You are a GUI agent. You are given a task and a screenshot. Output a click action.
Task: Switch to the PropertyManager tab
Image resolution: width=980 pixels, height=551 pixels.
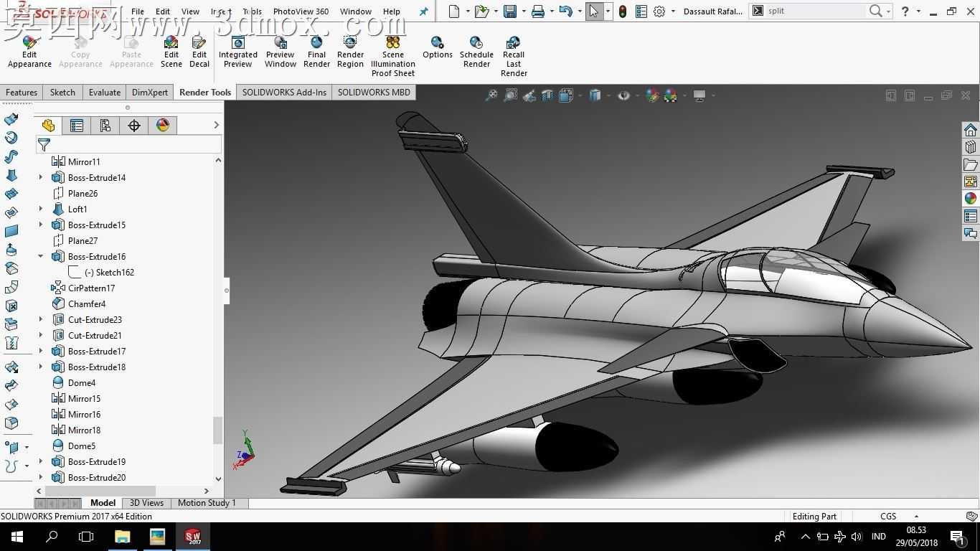pos(76,126)
